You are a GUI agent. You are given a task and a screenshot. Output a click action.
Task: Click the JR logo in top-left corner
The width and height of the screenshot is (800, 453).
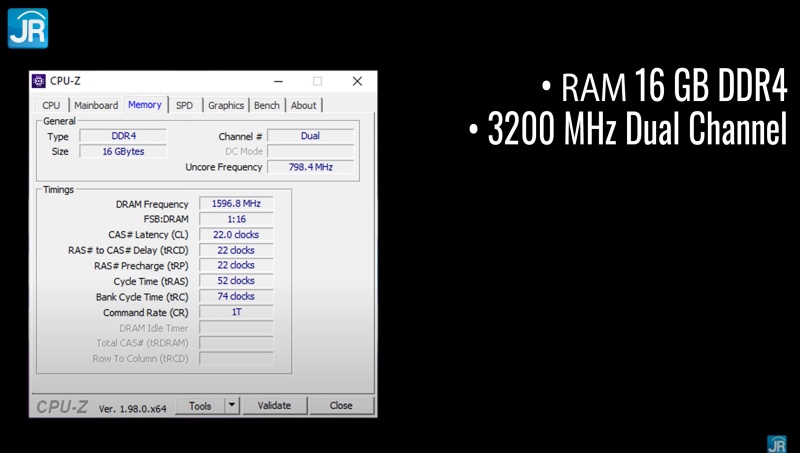28,28
